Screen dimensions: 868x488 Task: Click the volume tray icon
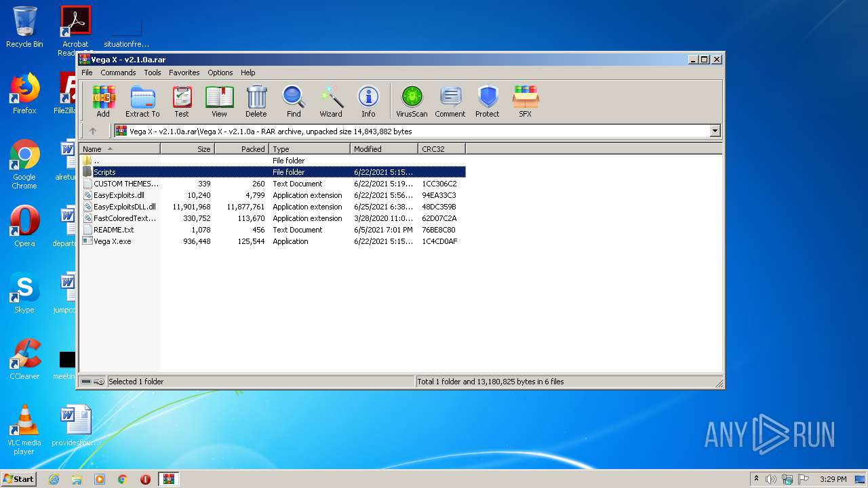[771, 479]
